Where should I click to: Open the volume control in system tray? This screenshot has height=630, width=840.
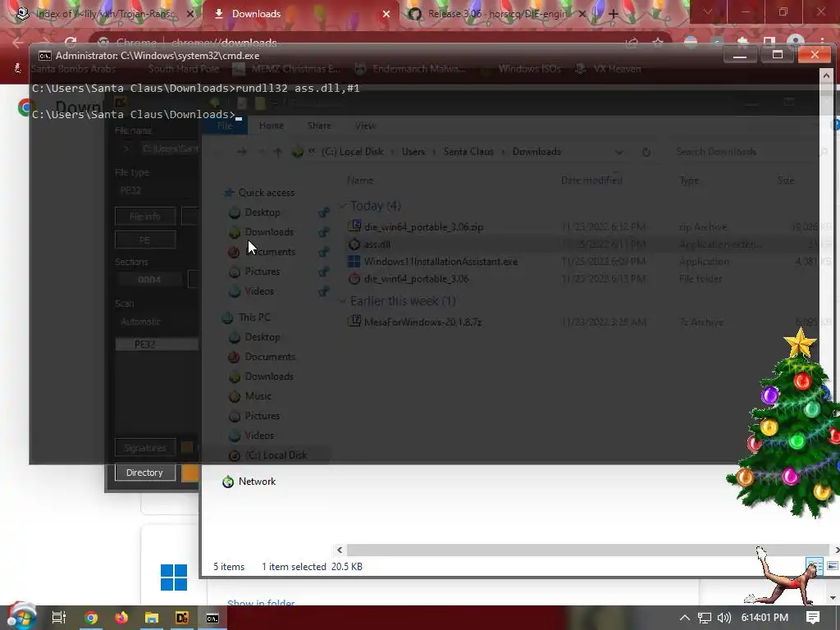724,618
